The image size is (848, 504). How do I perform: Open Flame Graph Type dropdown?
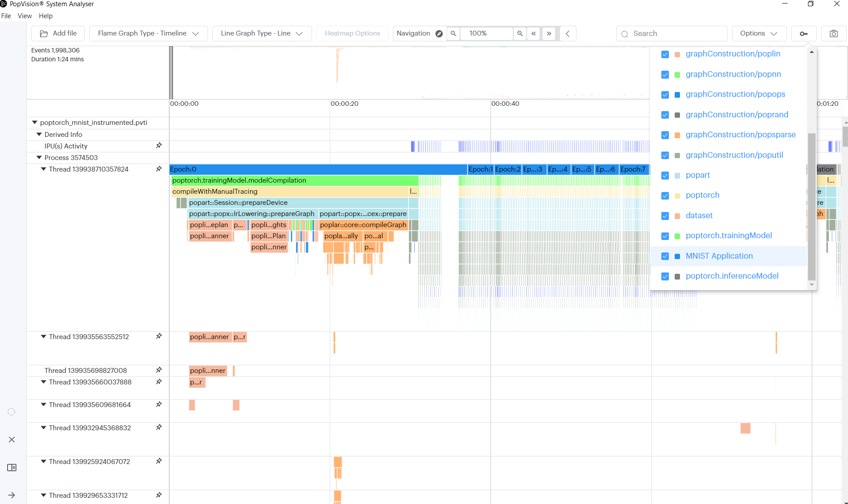[x=148, y=34]
